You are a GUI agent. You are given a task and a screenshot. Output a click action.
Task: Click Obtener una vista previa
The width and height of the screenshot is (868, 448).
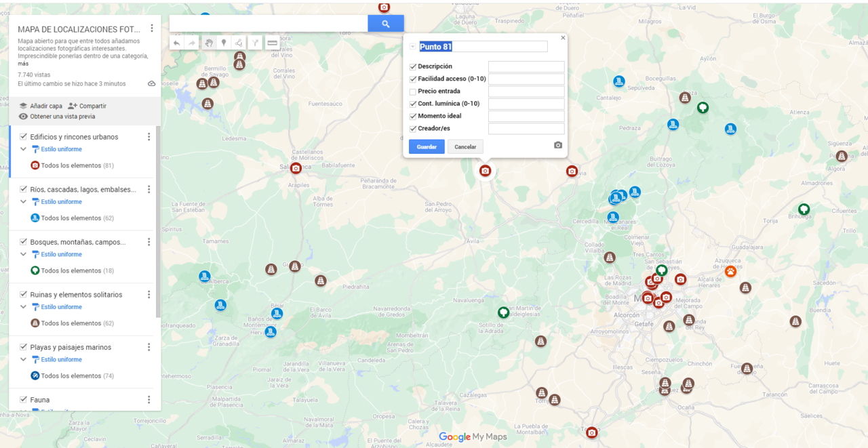click(x=57, y=117)
